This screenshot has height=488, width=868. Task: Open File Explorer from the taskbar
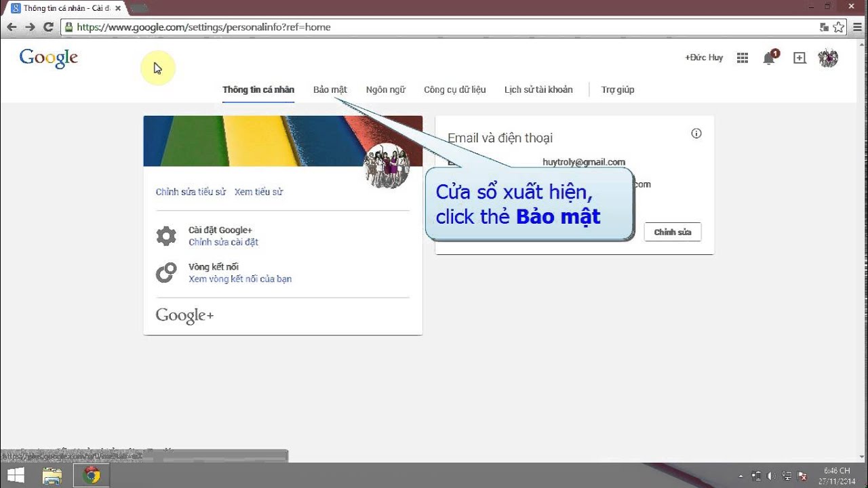tap(52, 475)
